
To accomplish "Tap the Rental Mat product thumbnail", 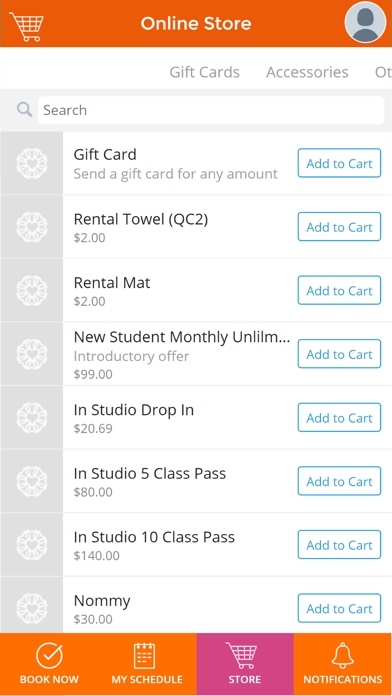I will 32,291.
